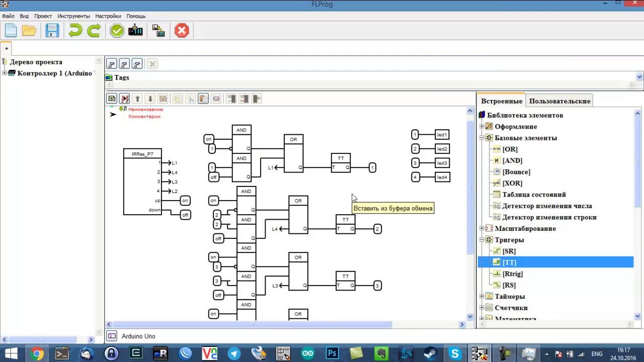Viewport: 644px width, 362px height.
Task: Open the Настройки menu
Action: click(x=108, y=16)
